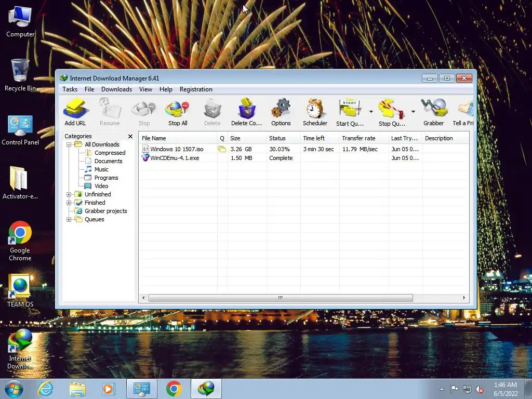Click the 30.03% status cell
The image size is (532, 399).
pos(280,149)
